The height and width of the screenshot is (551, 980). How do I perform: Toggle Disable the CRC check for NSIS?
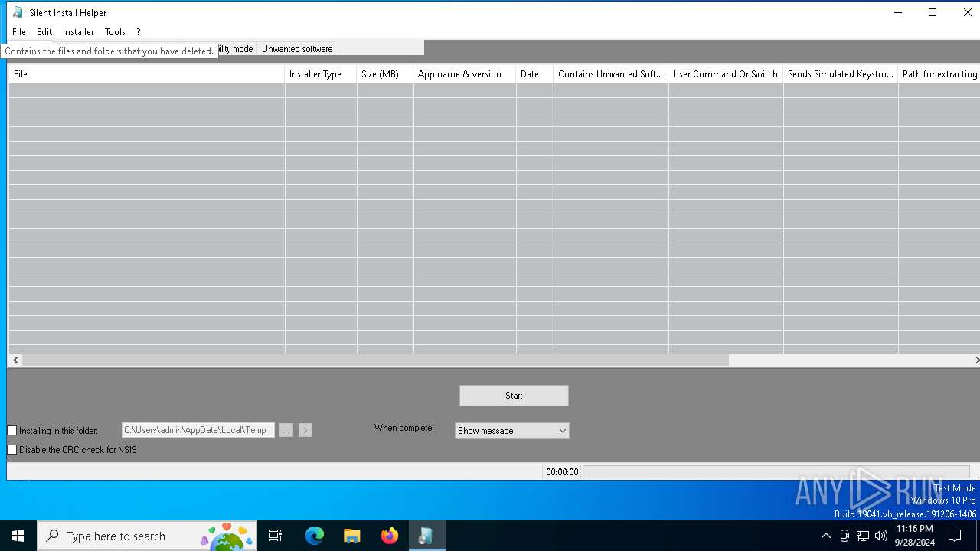[x=12, y=450]
